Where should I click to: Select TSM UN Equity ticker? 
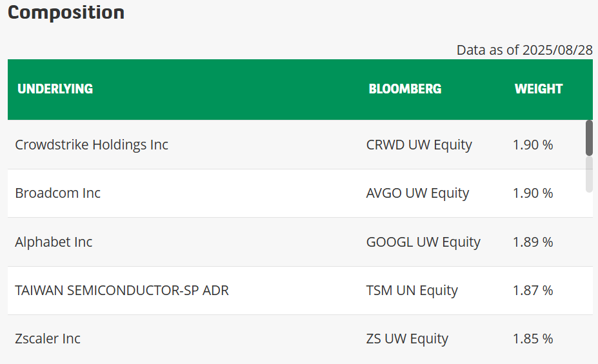[x=412, y=290]
